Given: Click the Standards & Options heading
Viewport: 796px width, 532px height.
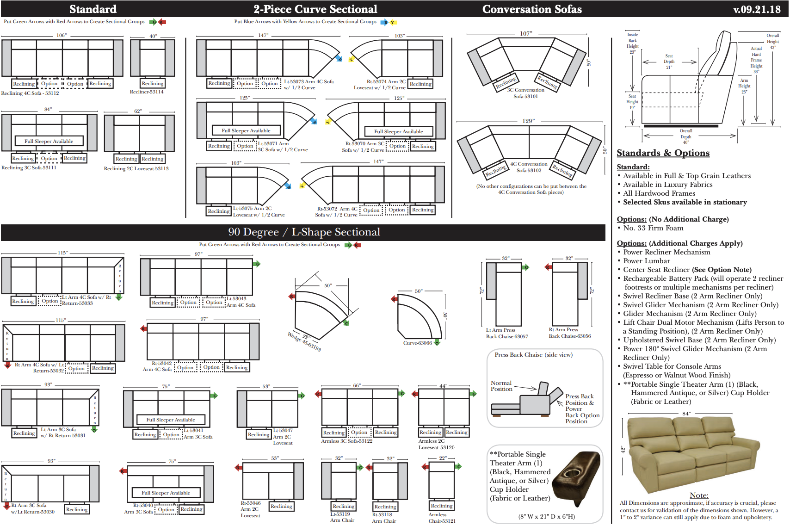Looking at the screenshot, I should [663, 153].
